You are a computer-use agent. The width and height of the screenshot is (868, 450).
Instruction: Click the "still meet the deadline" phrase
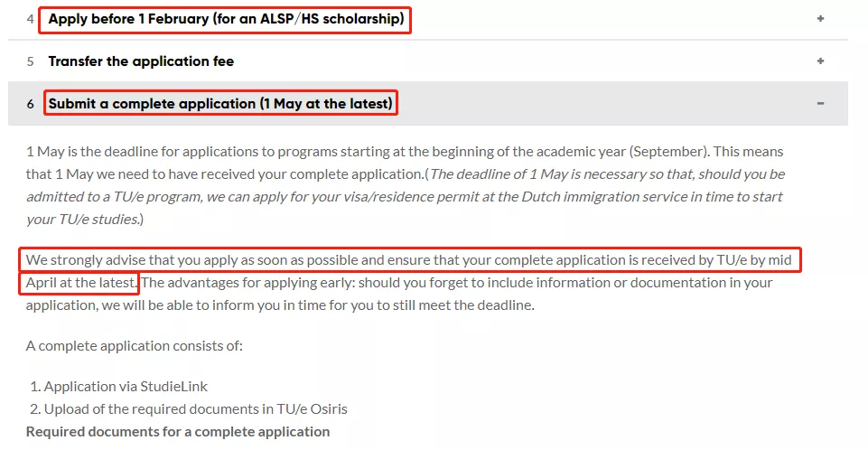click(461, 305)
